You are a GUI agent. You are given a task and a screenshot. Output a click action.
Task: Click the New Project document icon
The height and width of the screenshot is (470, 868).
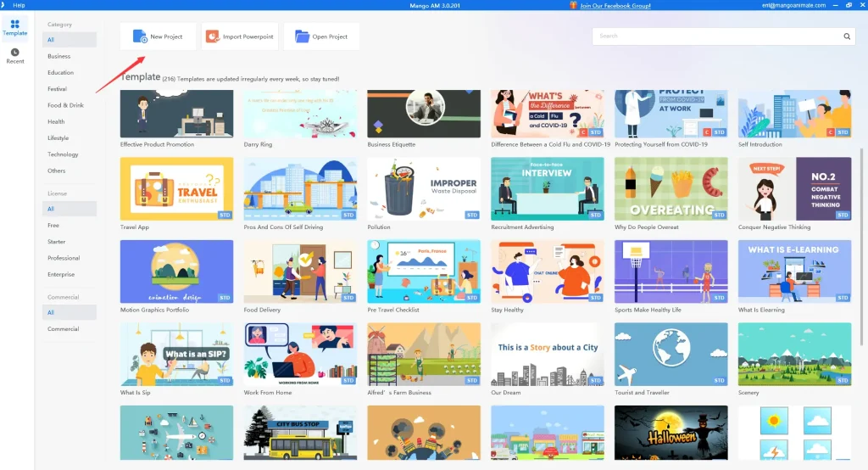point(139,36)
